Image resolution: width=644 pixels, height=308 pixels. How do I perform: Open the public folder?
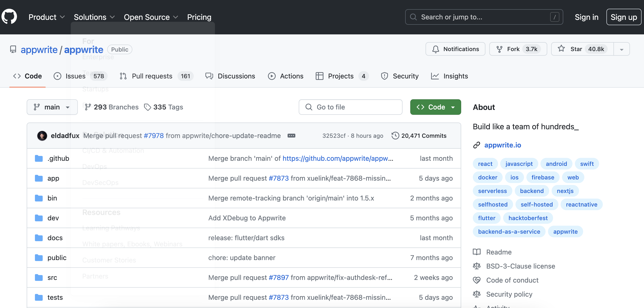click(57, 258)
